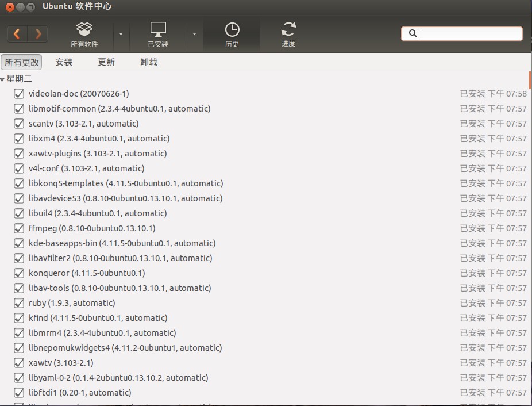Screen dimensions: 532x406
Task: Click the orange scrollbar handle of the history list
Action: [530, 80]
